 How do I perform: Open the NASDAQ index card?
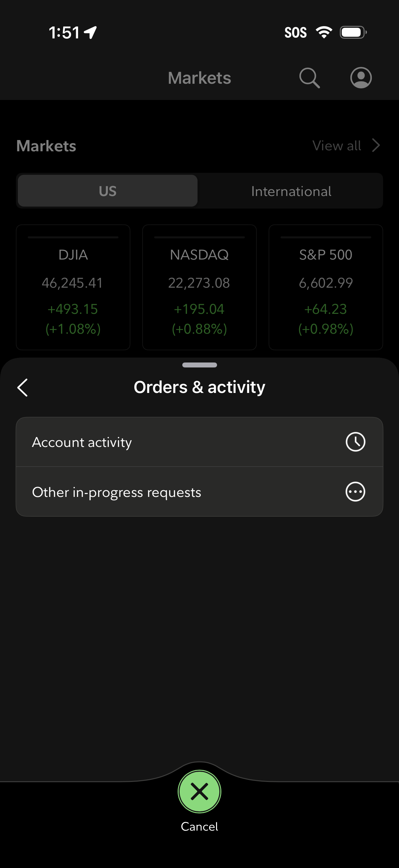[199, 287]
